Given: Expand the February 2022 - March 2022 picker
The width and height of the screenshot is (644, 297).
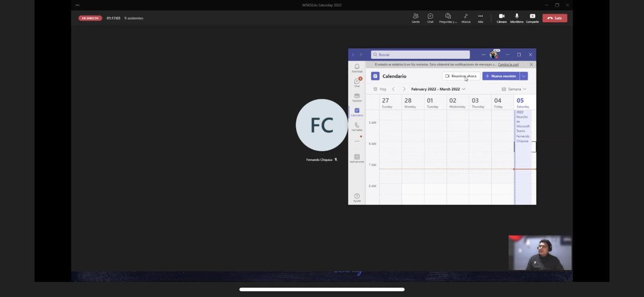Looking at the screenshot, I should pyautogui.click(x=438, y=89).
